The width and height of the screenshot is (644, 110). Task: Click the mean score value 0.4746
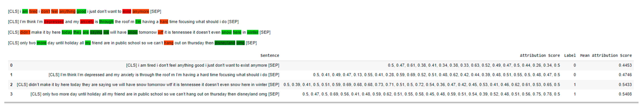625,75
